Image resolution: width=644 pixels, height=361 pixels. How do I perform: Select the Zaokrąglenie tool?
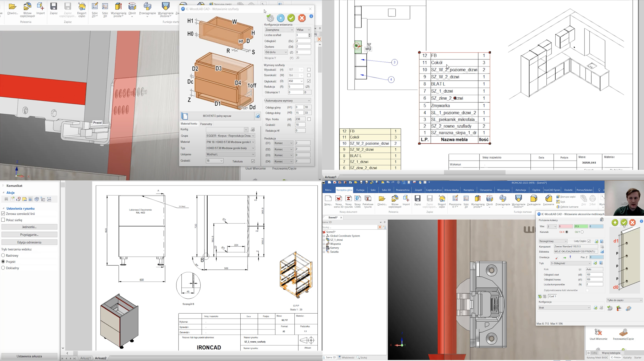coord(534,200)
